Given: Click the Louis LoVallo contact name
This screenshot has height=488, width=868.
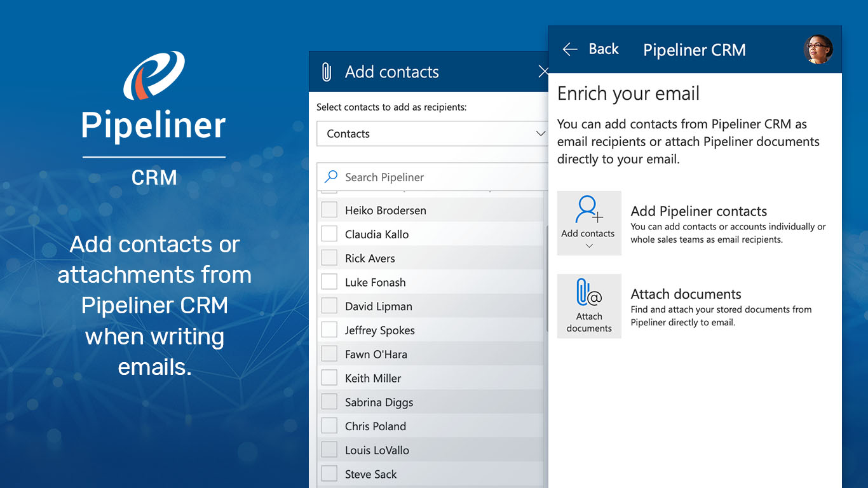Looking at the screenshot, I should pos(377,451).
